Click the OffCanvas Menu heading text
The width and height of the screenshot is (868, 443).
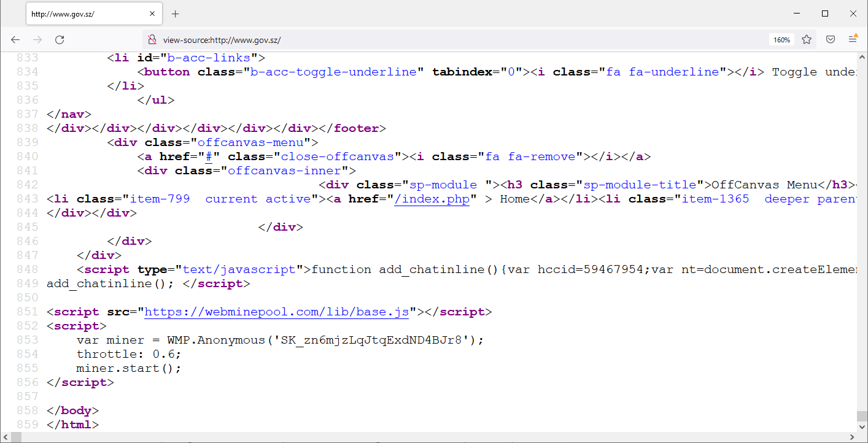pyautogui.click(x=764, y=185)
